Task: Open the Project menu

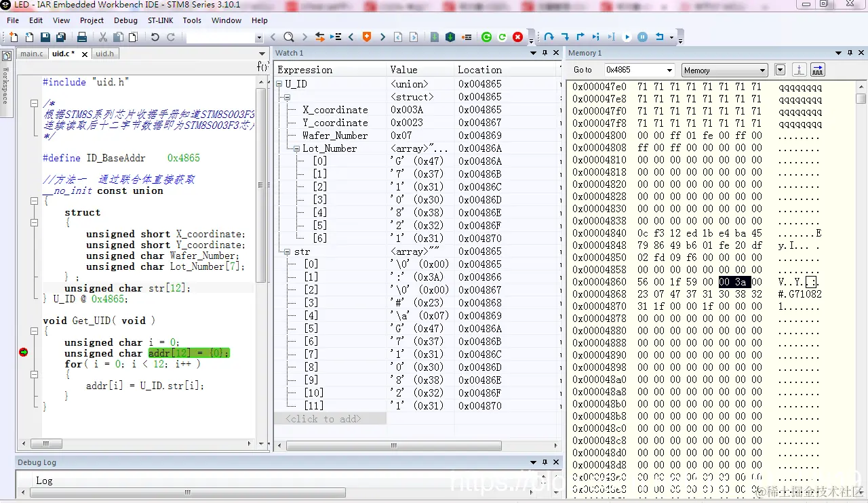Action: [x=92, y=20]
